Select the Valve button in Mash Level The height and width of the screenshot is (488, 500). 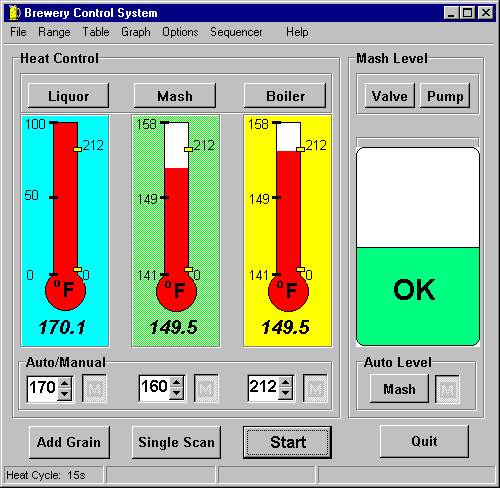[x=390, y=96]
